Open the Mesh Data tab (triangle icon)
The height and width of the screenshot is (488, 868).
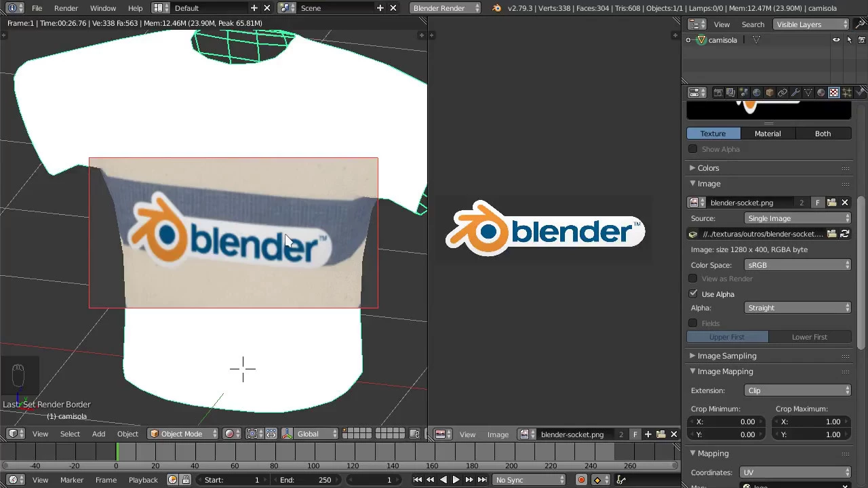tap(808, 92)
